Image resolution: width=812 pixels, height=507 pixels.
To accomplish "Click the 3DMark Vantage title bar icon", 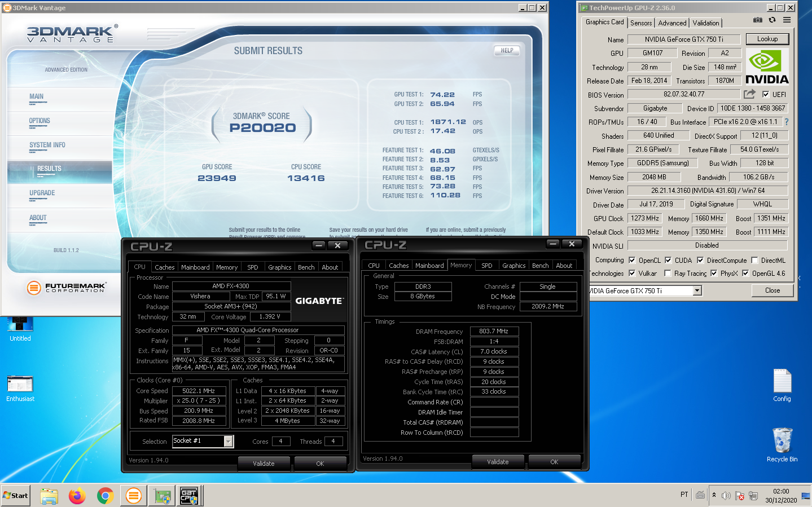I will [7, 7].
